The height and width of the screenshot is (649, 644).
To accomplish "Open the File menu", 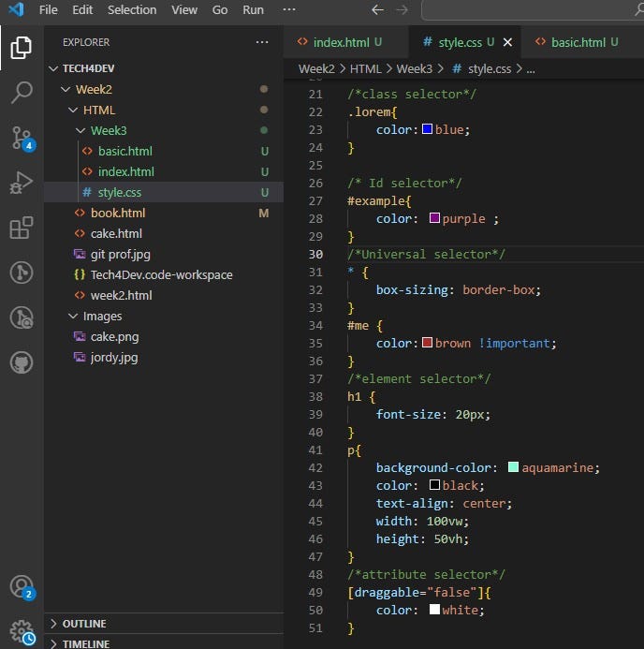I will click(48, 9).
